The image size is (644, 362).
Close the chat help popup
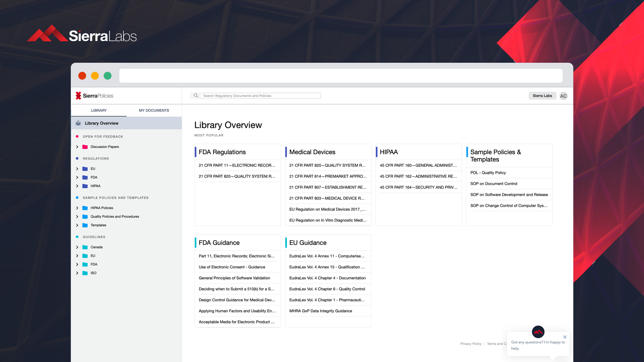(x=565, y=337)
